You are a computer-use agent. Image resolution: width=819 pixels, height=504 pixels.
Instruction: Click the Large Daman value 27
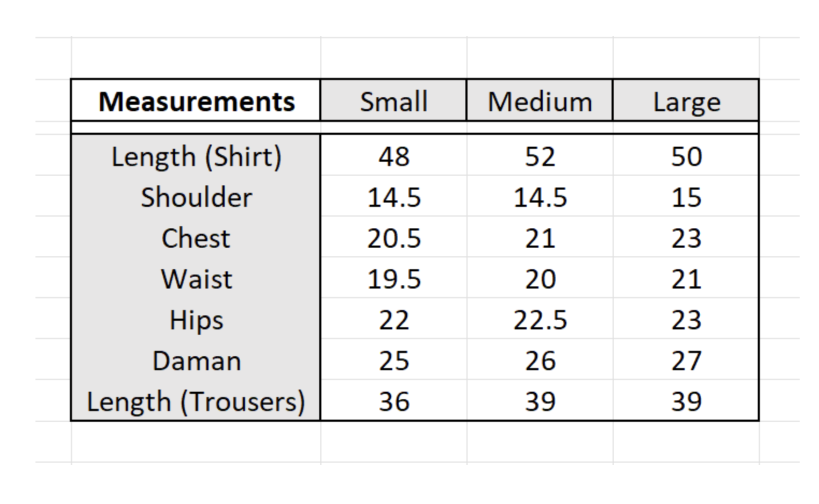pos(686,361)
